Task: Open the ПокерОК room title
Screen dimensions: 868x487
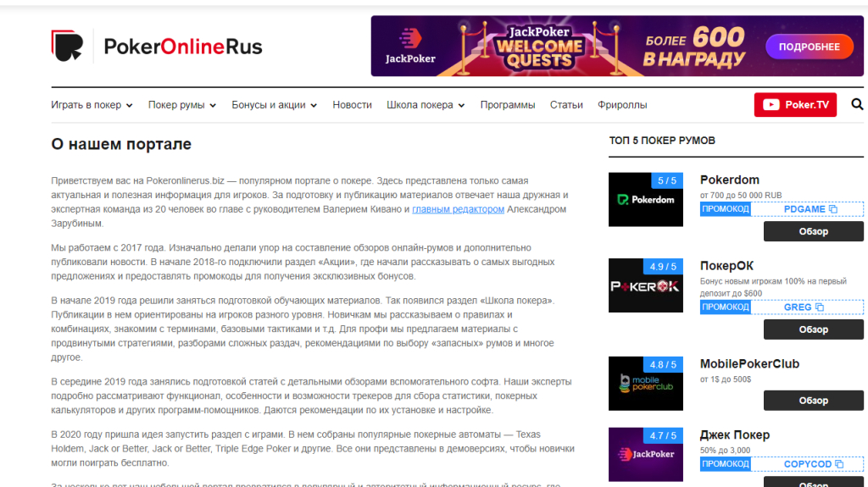Action: point(726,266)
